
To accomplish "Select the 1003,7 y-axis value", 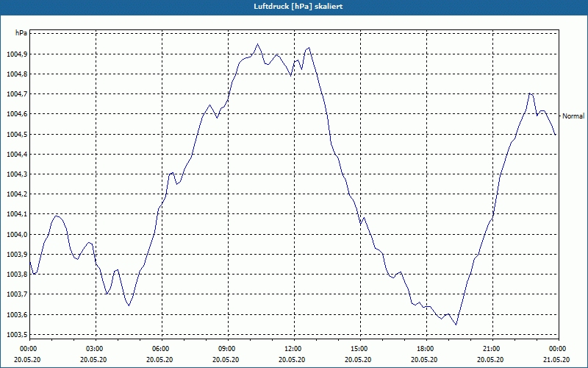I will [x=17, y=294].
